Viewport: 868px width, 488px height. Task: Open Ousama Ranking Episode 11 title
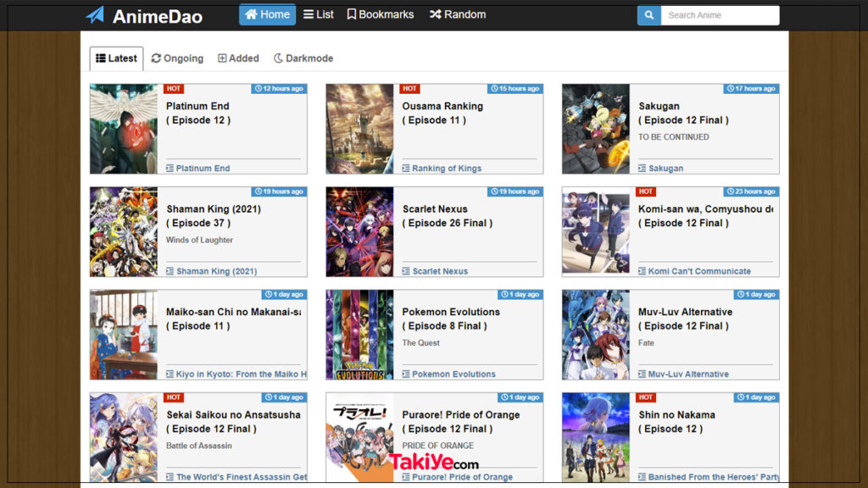(442, 113)
